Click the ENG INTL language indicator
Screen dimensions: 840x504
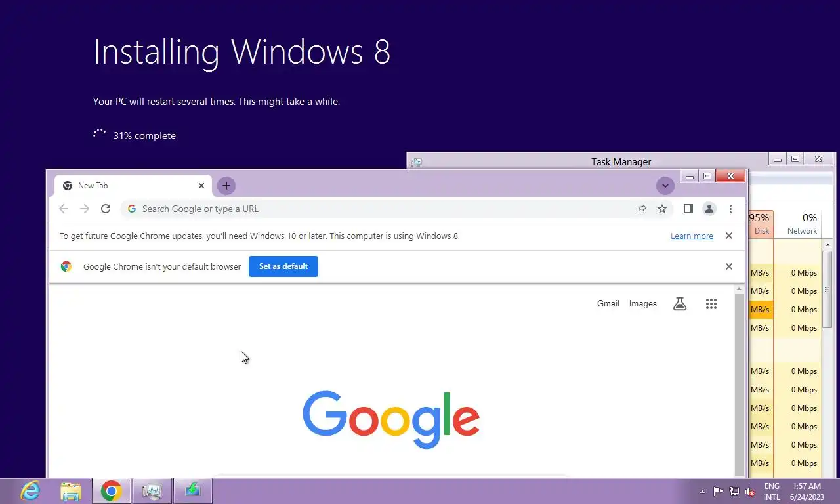click(772, 492)
